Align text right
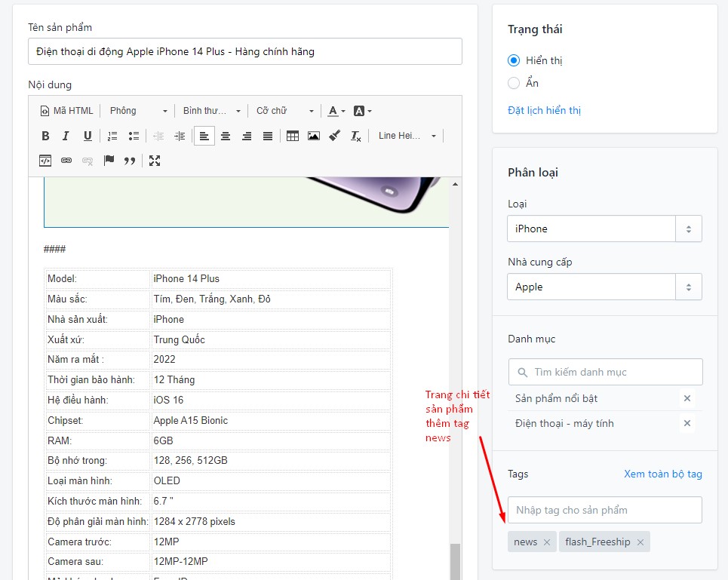Image resolution: width=728 pixels, height=580 pixels. tap(247, 136)
